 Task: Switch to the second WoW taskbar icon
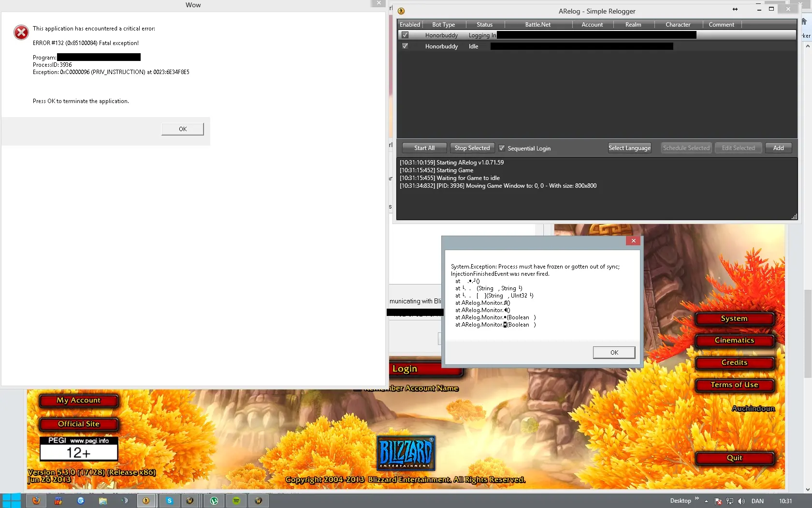point(258,501)
